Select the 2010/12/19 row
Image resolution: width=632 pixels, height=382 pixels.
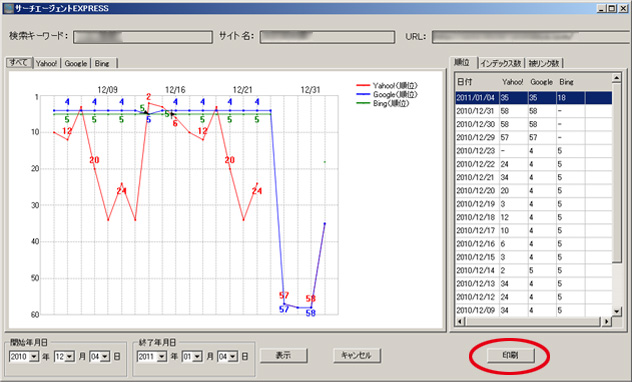[x=534, y=204]
